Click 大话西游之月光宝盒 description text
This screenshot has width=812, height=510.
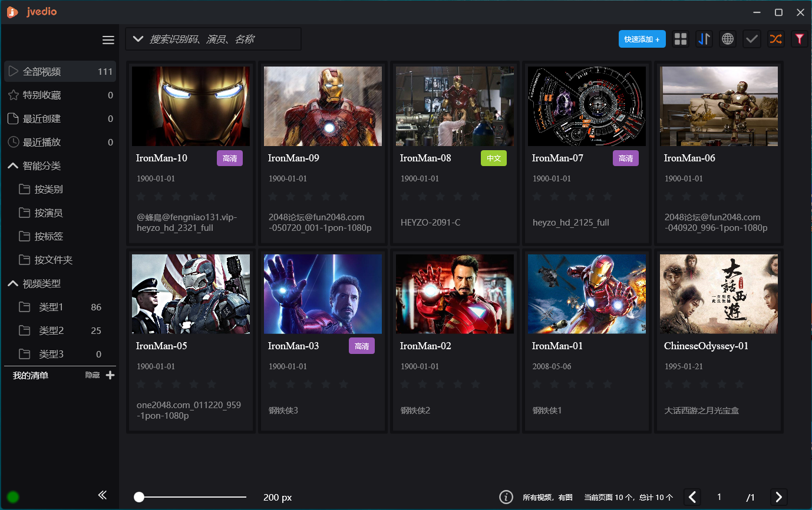click(x=702, y=410)
